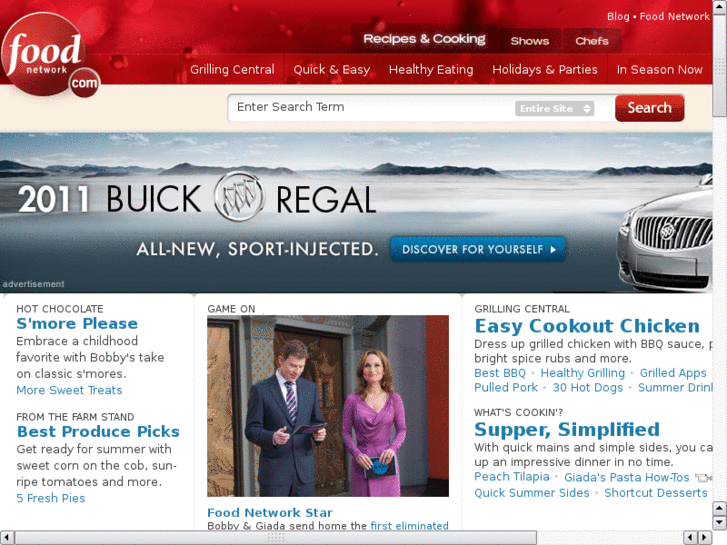
Task: Click the vertical scrollbar thumb
Action: click(720, 65)
